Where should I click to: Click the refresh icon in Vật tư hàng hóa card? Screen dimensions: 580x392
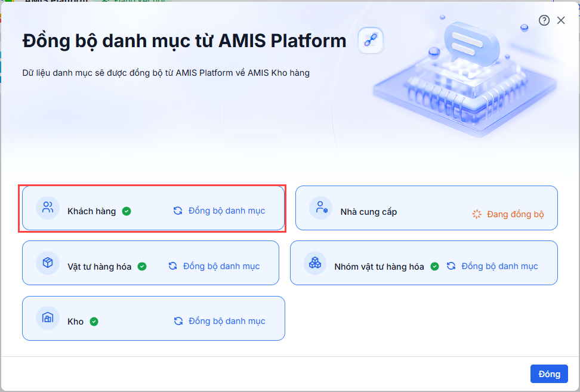tap(172, 266)
